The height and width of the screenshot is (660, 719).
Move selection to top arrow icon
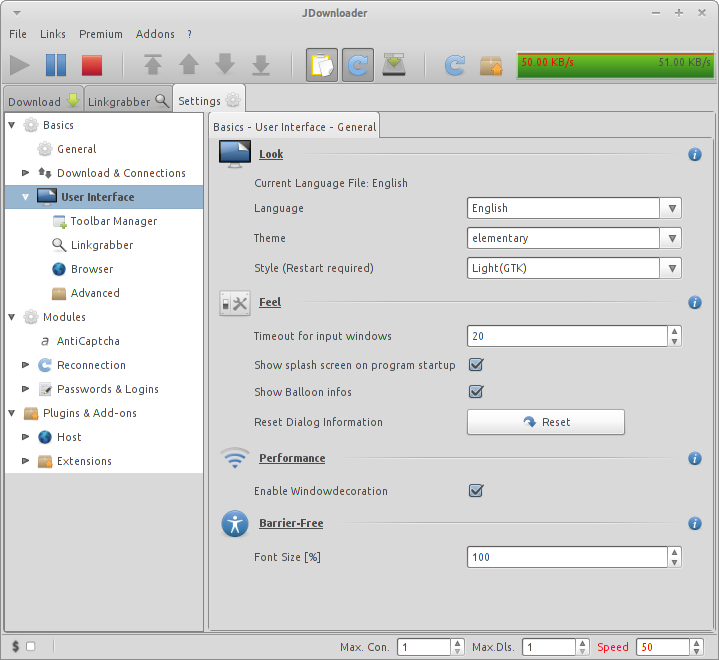point(153,65)
